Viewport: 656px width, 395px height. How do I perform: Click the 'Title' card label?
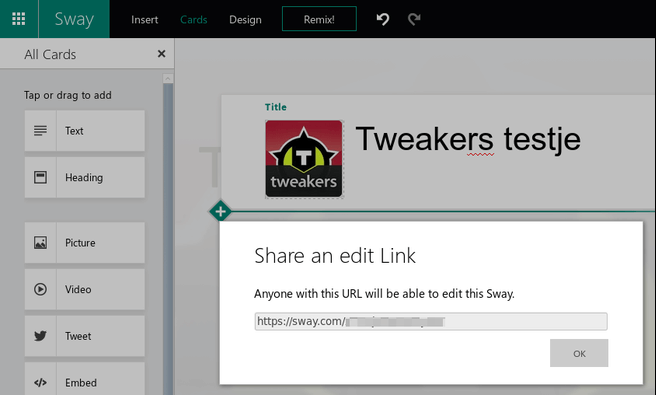point(276,107)
